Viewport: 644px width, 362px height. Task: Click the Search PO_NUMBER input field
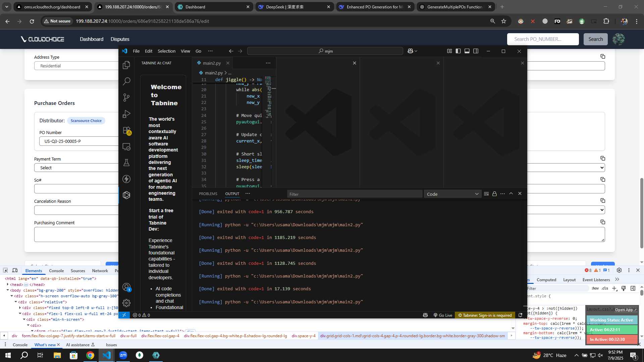click(543, 39)
